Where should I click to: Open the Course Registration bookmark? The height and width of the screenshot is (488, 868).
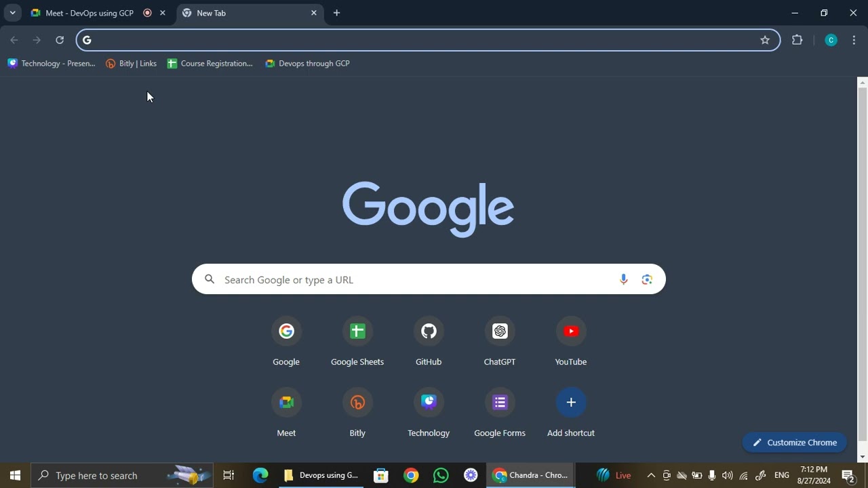210,64
